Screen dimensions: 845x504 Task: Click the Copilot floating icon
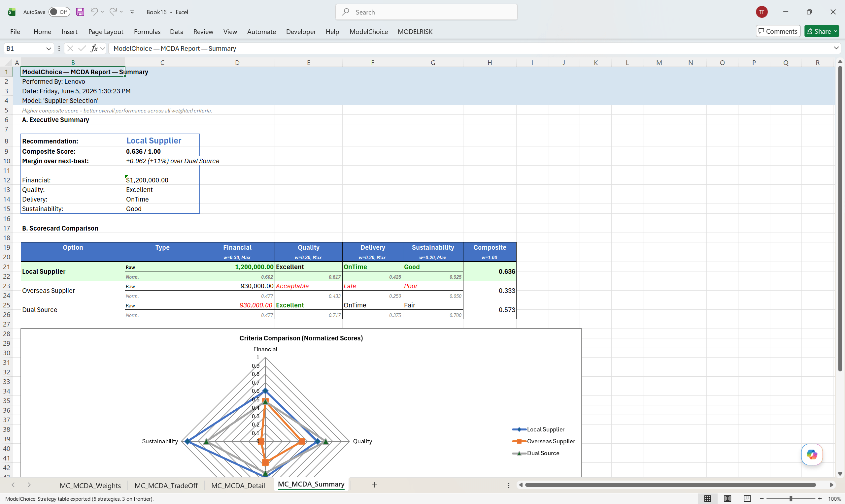[x=812, y=454]
